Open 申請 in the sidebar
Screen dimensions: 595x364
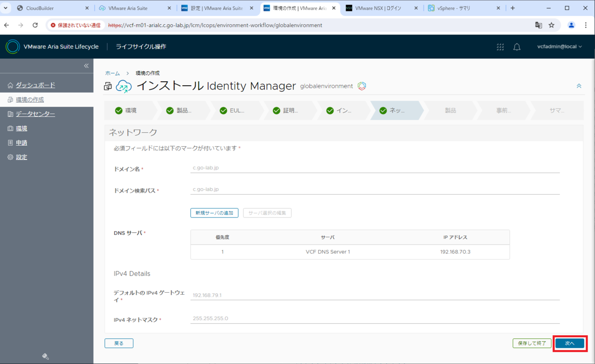click(21, 143)
